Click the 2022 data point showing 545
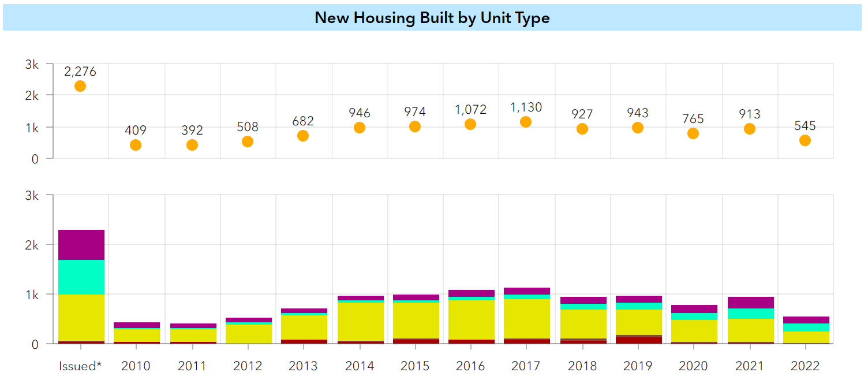Screen dimensions: 868x387 [x=805, y=139]
